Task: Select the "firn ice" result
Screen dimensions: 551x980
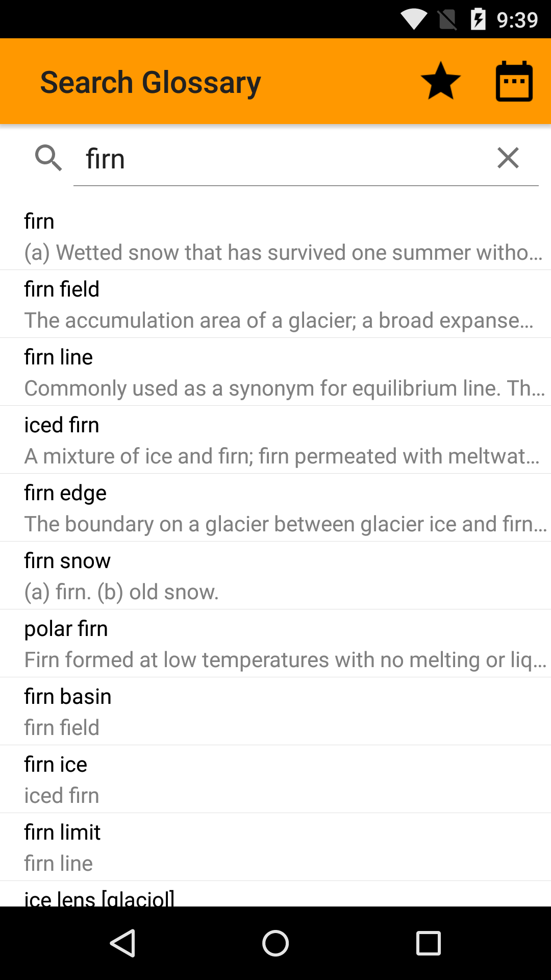Action: pos(275,780)
